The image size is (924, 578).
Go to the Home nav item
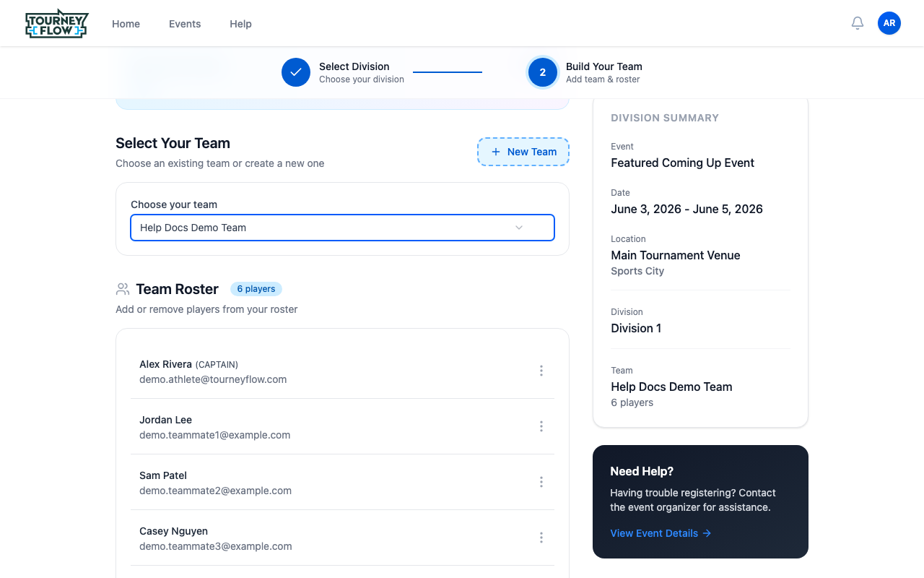[126, 24]
